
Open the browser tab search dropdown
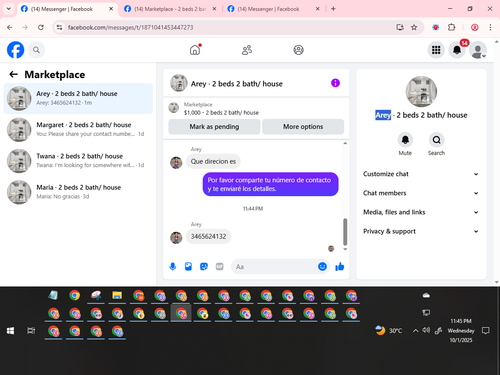point(9,9)
